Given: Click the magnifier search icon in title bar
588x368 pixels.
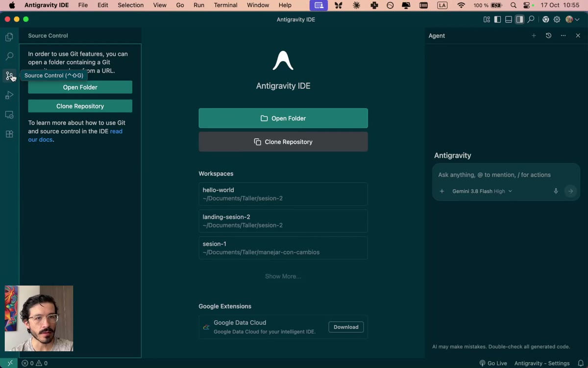Looking at the screenshot, I should 531,20.
